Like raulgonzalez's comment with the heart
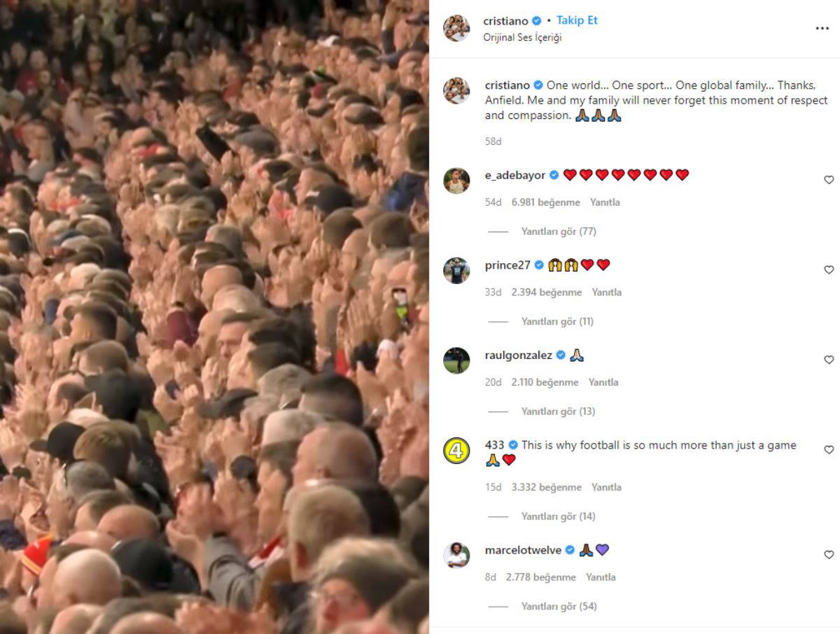 [829, 360]
